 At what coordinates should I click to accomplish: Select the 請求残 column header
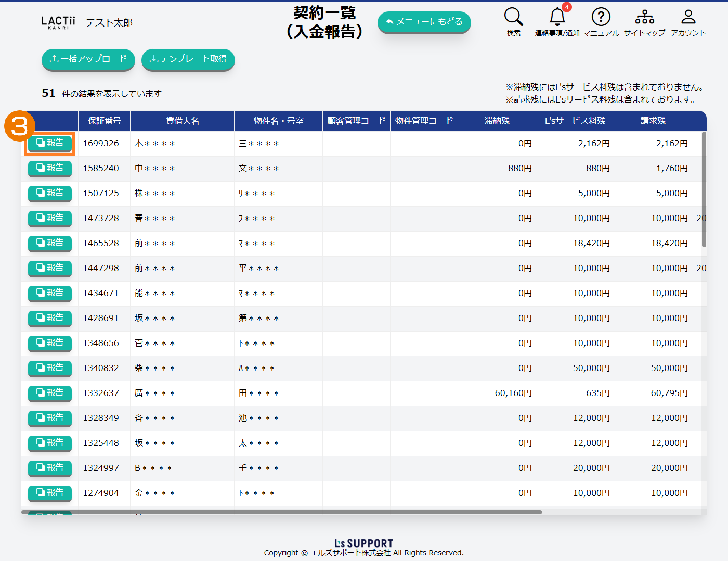pos(653,121)
